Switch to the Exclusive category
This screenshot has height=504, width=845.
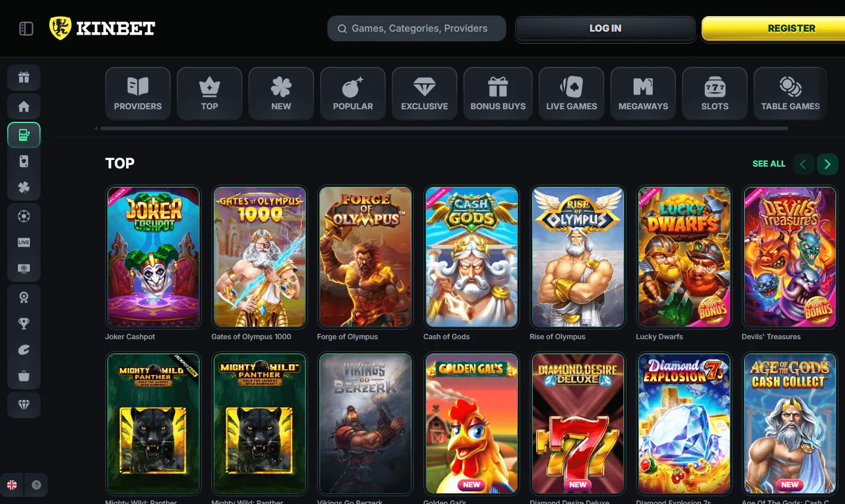(425, 94)
